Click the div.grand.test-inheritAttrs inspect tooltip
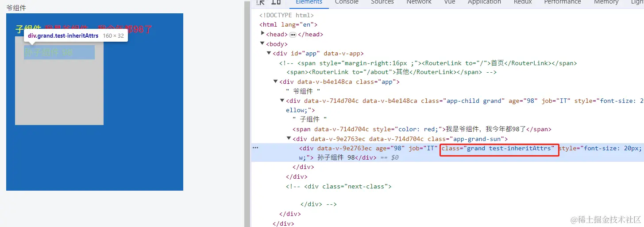This screenshot has width=644, height=227. [76, 35]
